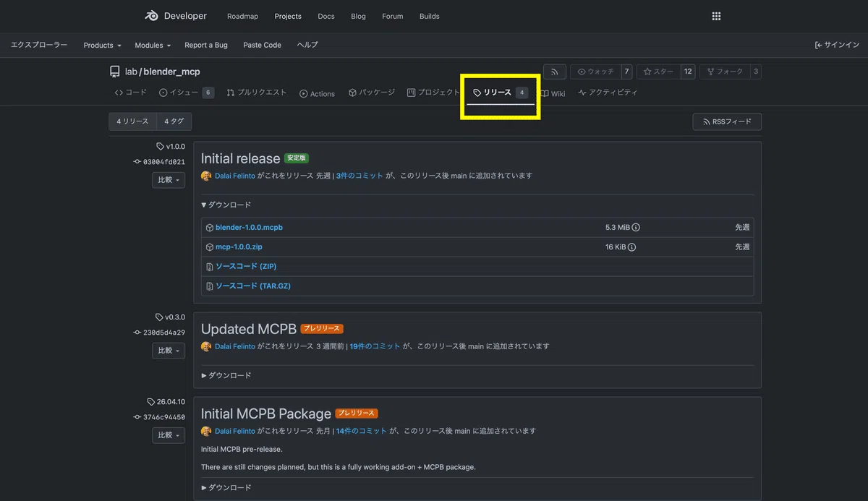This screenshot has width=868, height=501.
Task: Click the info icon next to 16 KiB
Action: [x=631, y=247]
